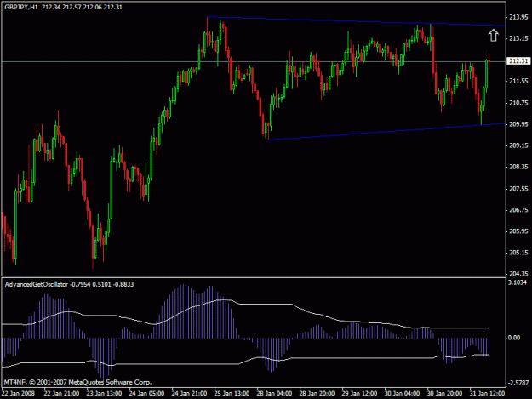Click the oscillator scale value 3.1034
Image resolution: width=532 pixels, height=399 pixels.
pyautogui.click(x=518, y=282)
